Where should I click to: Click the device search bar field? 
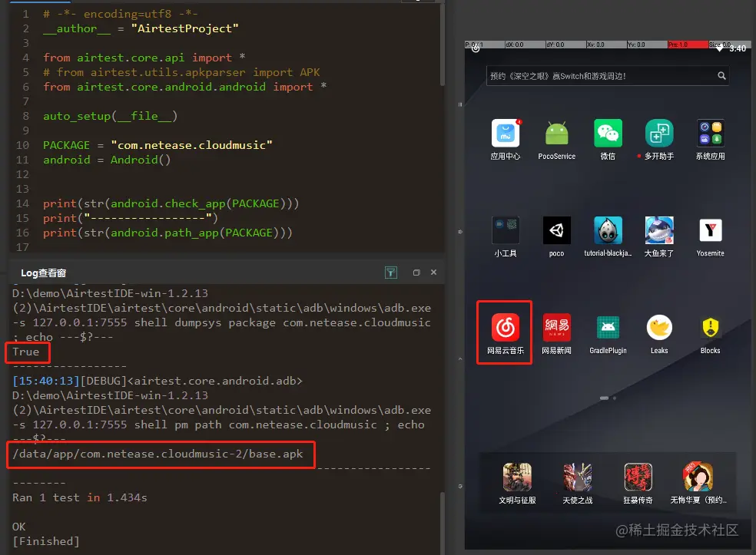(x=608, y=76)
